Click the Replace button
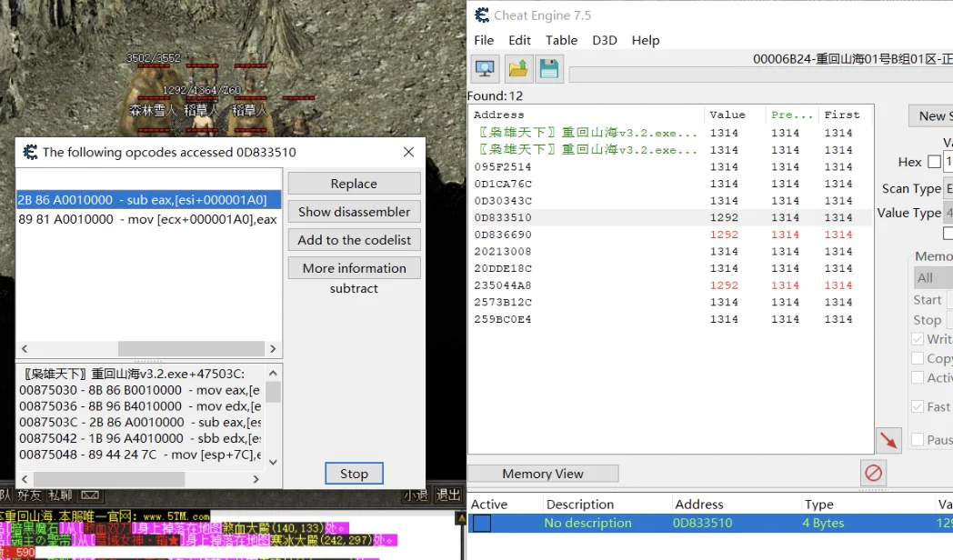Viewport: 953px width, 560px height. click(354, 184)
